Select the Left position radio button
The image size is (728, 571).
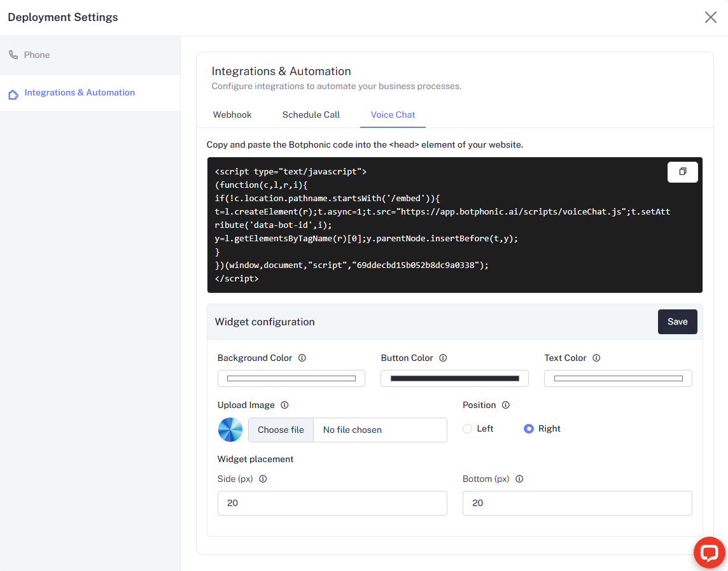coord(468,429)
